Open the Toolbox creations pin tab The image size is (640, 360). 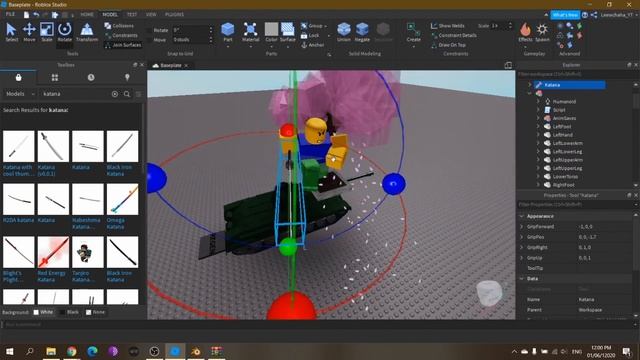point(127,78)
